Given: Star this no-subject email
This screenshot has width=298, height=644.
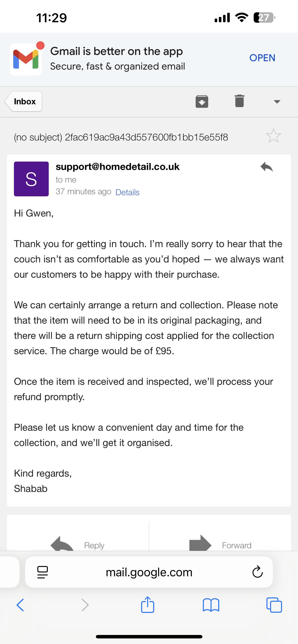Looking at the screenshot, I should coord(273,136).
